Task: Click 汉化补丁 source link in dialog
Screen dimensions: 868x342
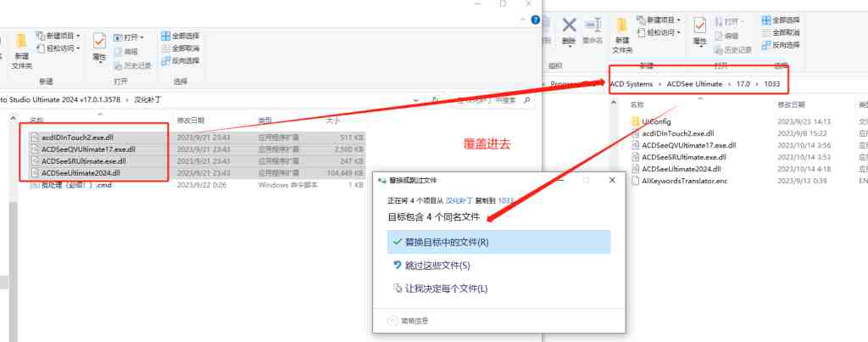Action: (459, 200)
